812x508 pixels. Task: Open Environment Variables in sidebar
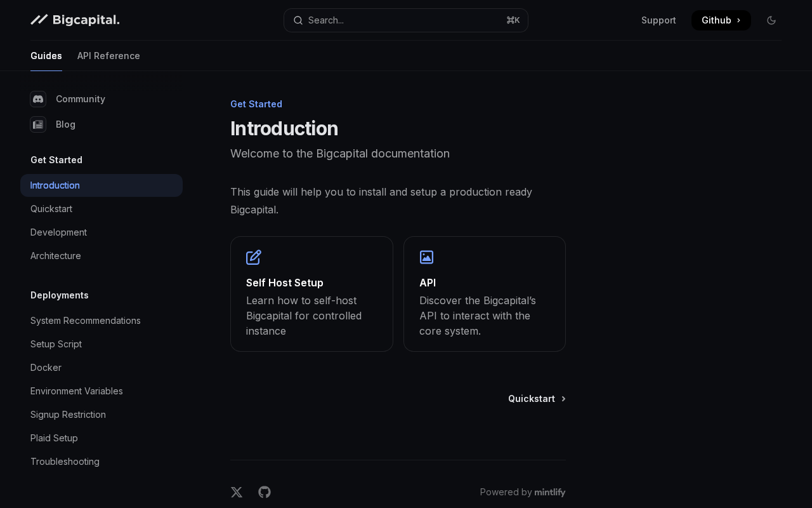pos(77,391)
